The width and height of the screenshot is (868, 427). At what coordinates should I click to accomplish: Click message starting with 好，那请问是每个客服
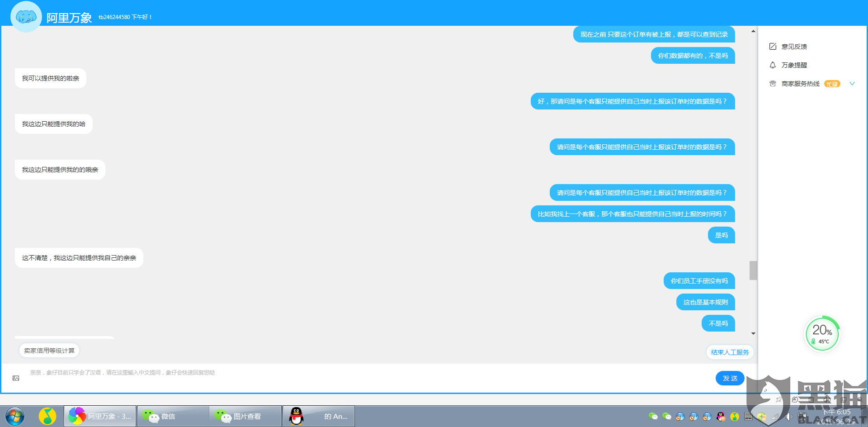coord(633,101)
